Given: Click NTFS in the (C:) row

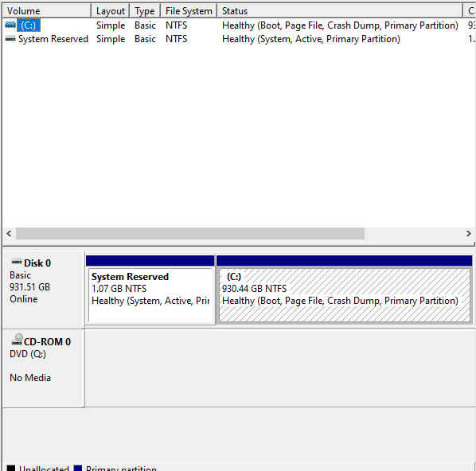Looking at the screenshot, I should pyautogui.click(x=177, y=25).
